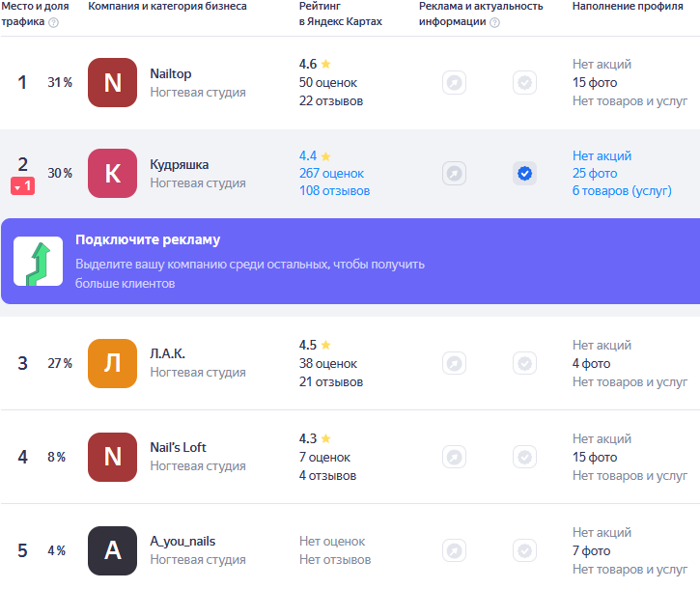Click the '30 %' traffic share value
Viewport: 700px width, 589px height.
[x=60, y=173]
